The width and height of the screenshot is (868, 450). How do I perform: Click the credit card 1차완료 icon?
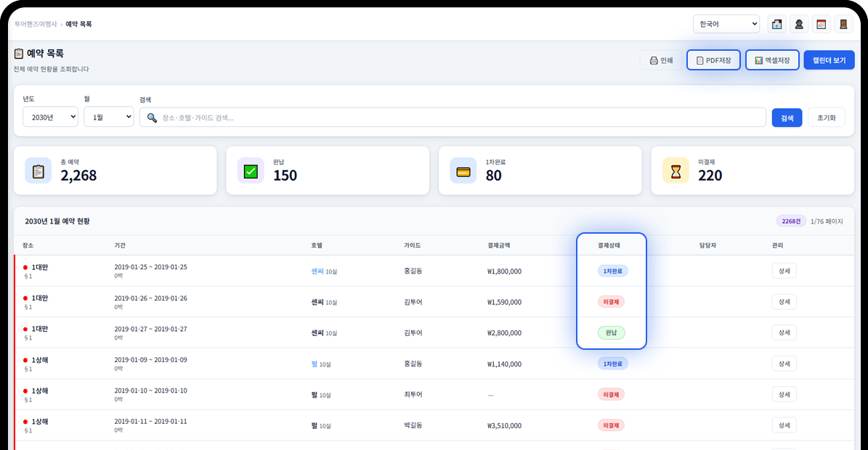point(463,171)
